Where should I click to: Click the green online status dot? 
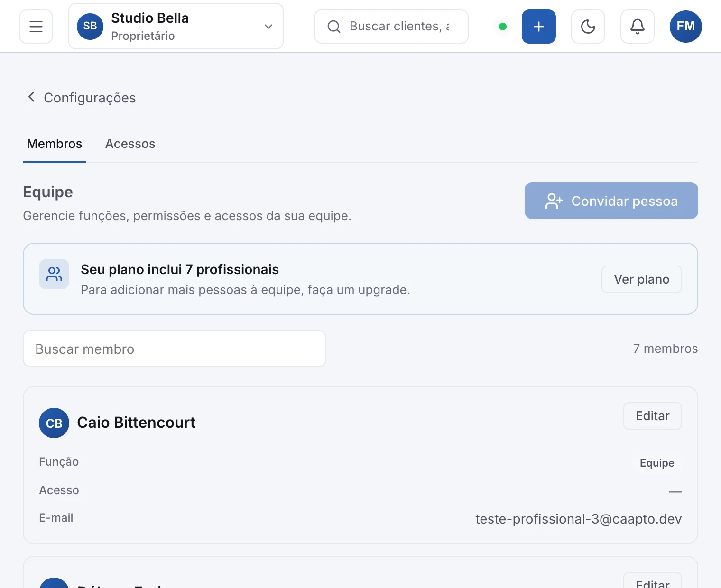[x=503, y=27]
